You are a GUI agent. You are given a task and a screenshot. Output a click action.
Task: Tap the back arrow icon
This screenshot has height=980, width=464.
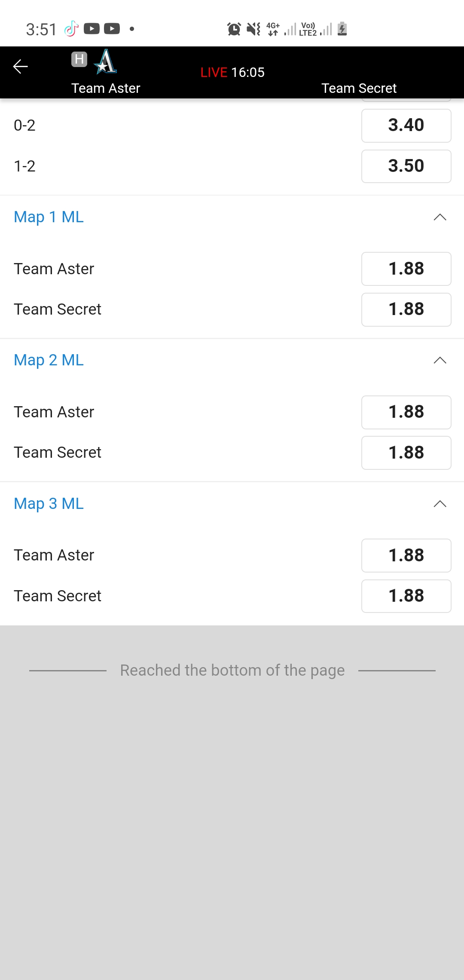coord(20,67)
